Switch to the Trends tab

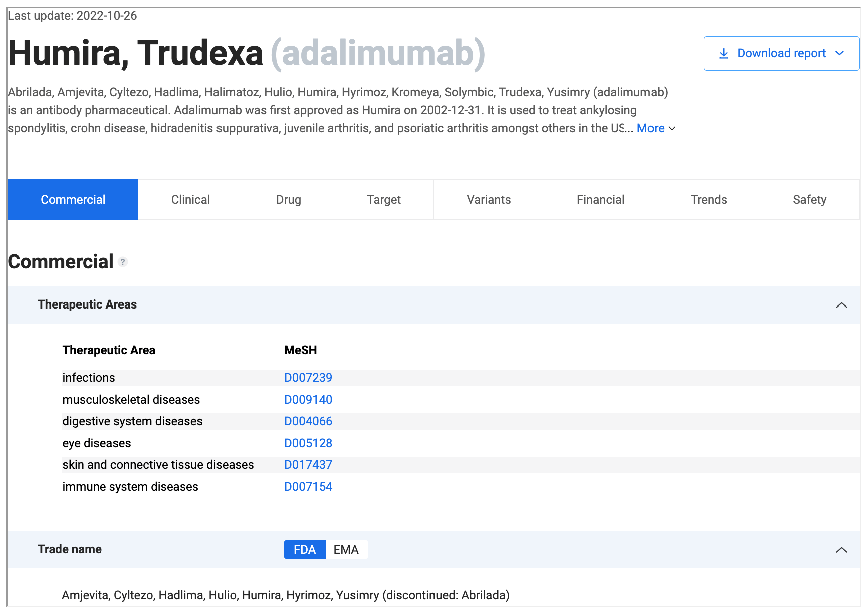709,200
